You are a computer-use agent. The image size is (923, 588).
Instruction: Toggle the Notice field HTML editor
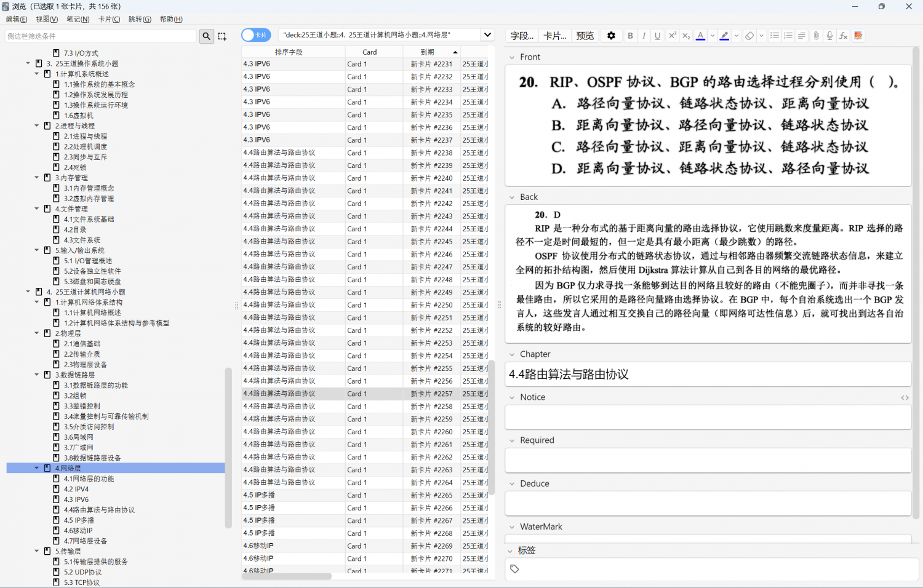[905, 397]
